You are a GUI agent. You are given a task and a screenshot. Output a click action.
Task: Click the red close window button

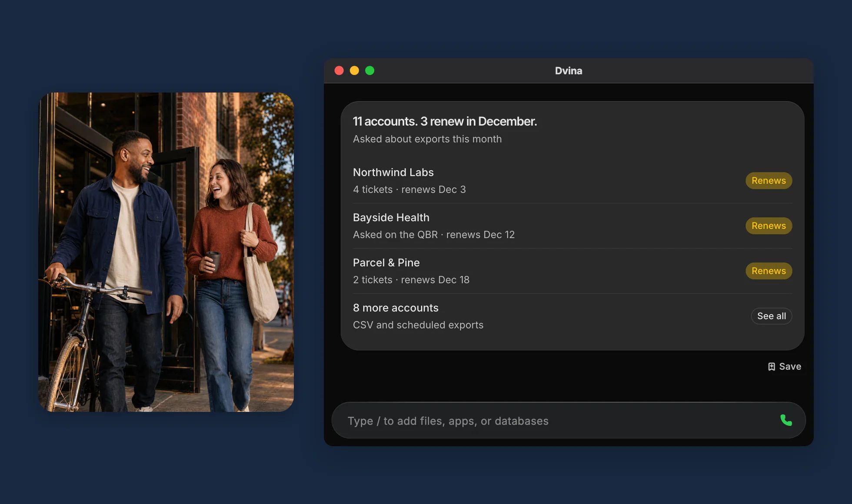click(339, 70)
